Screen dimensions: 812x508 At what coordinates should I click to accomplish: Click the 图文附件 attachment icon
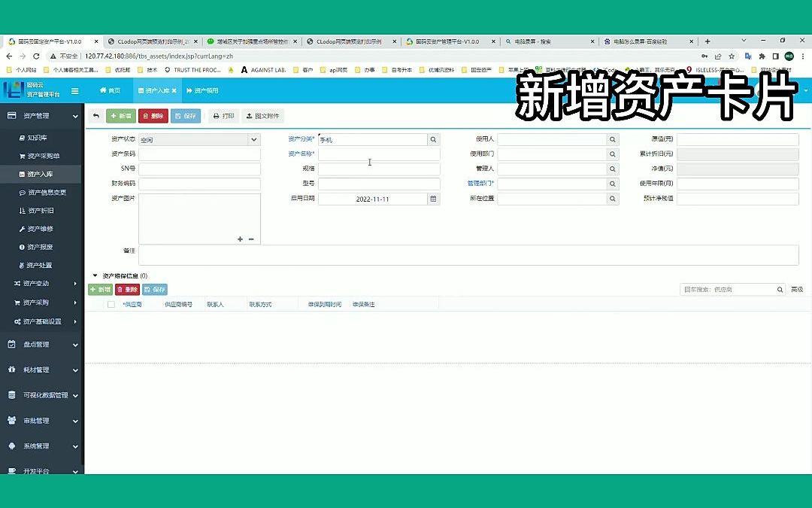(x=262, y=115)
